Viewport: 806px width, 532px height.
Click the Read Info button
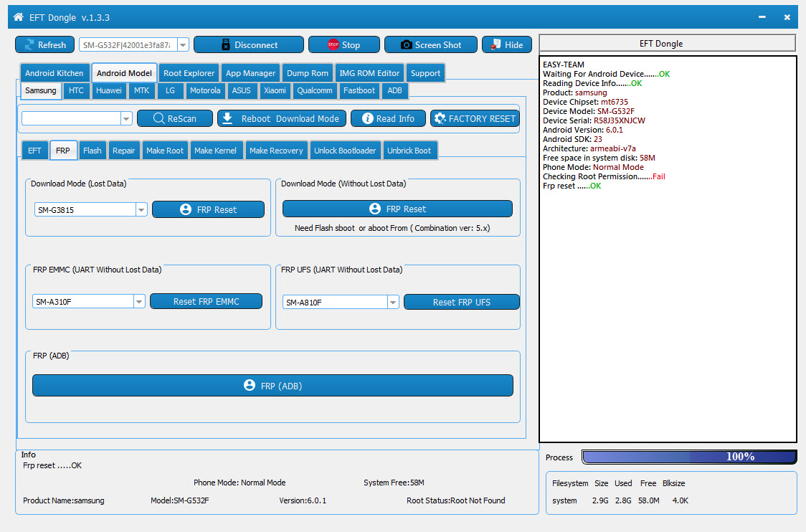[389, 119]
